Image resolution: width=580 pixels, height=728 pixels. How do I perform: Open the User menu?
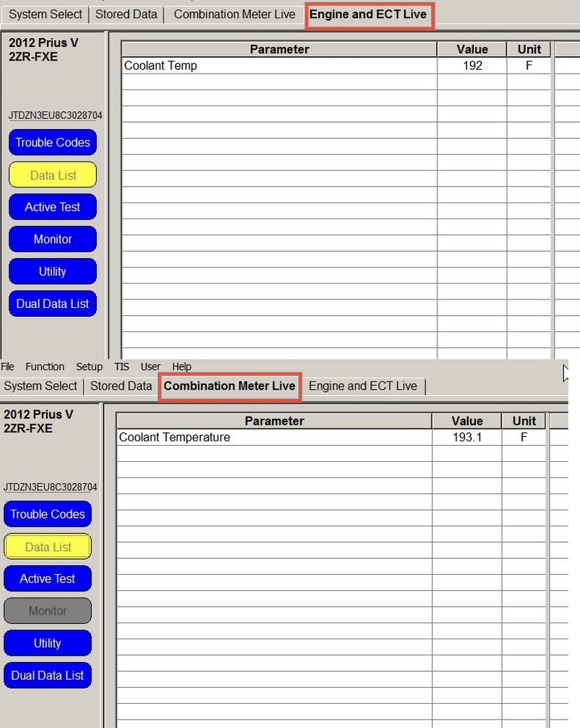coord(151,366)
